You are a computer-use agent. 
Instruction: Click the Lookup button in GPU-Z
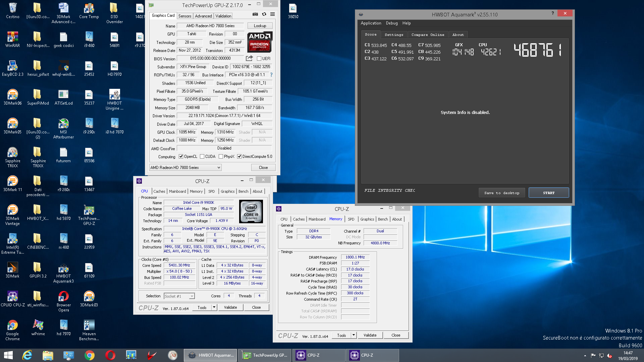coord(260,26)
